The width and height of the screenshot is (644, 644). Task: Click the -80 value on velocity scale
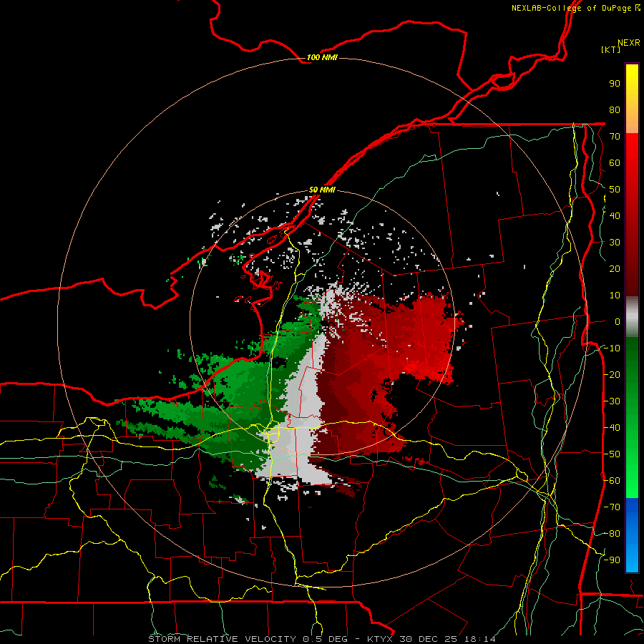(612, 534)
